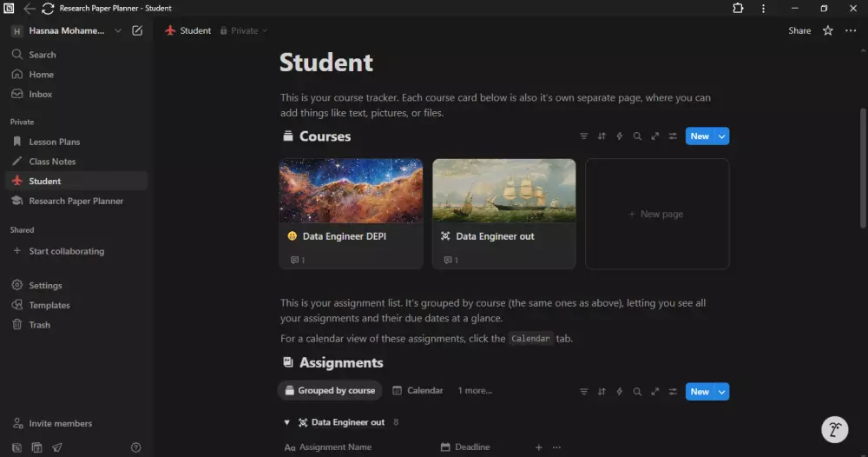The width and height of the screenshot is (868, 457).
Task: Expand the Hasnaa Mohamed workspace switcher
Action: (67, 30)
